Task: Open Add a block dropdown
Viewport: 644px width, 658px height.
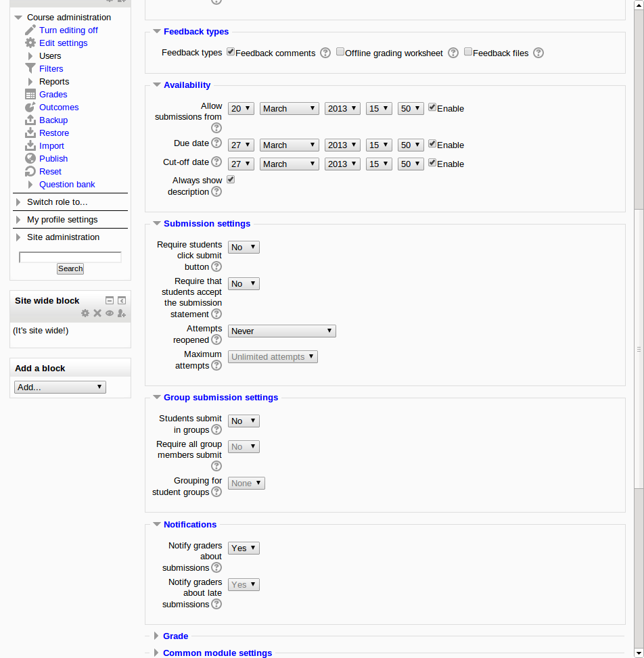Action: pyautogui.click(x=60, y=387)
